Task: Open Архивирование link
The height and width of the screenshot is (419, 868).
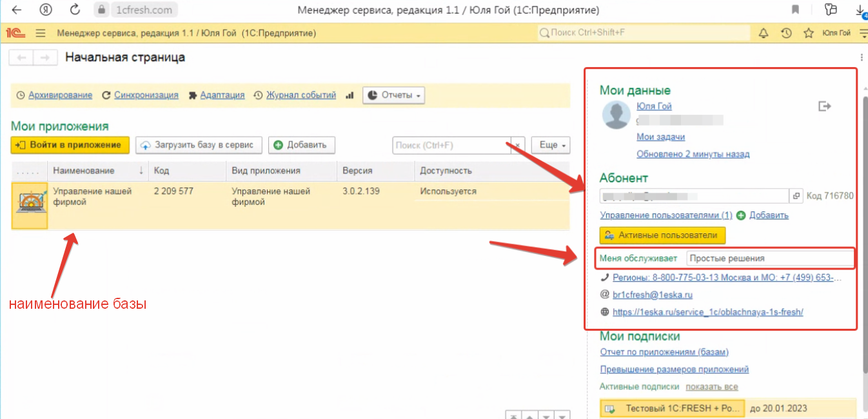Action: click(x=60, y=95)
